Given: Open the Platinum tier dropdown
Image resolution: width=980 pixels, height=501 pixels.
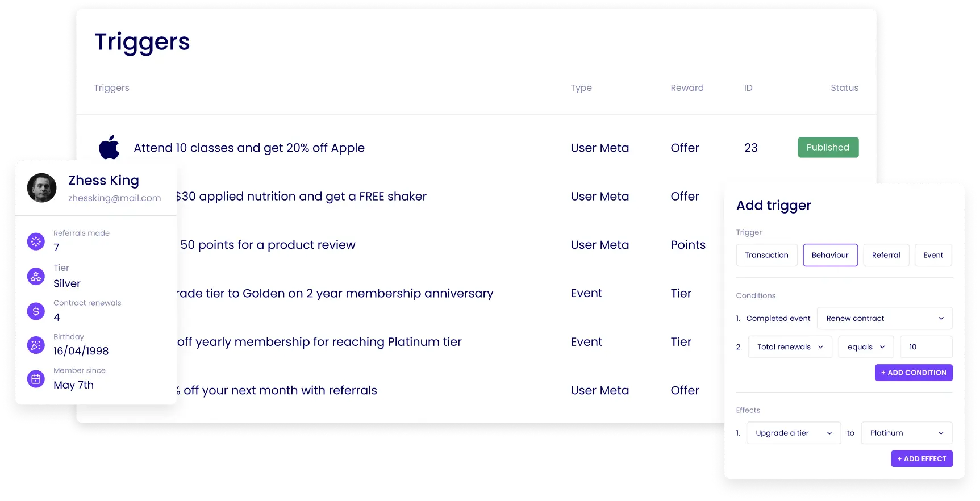Looking at the screenshot, I should click(906, 433).
